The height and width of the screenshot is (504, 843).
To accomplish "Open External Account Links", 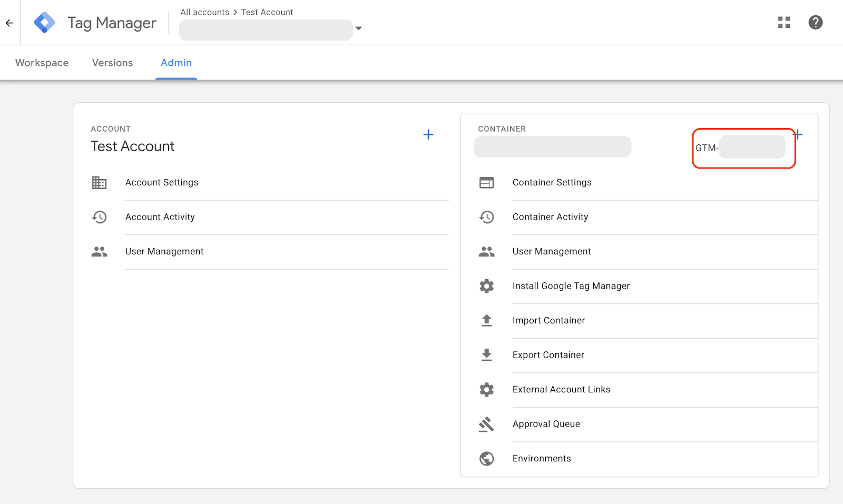I will click(561, 390).
